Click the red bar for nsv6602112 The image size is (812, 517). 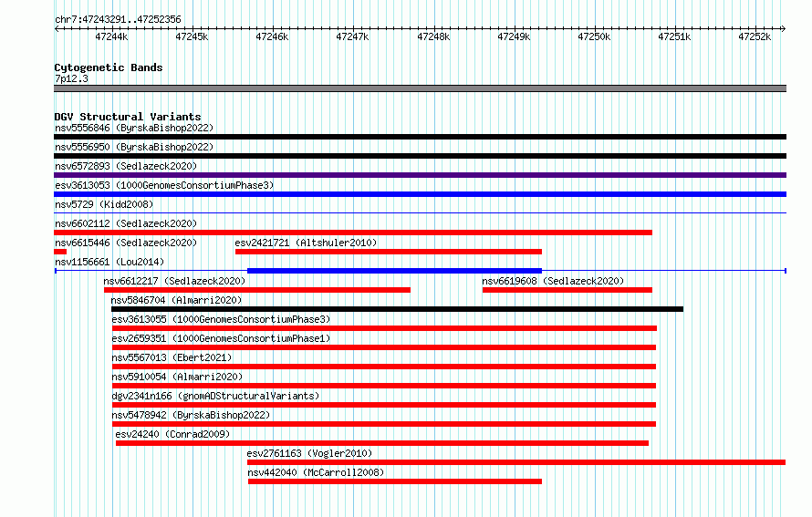click(353, 233)
